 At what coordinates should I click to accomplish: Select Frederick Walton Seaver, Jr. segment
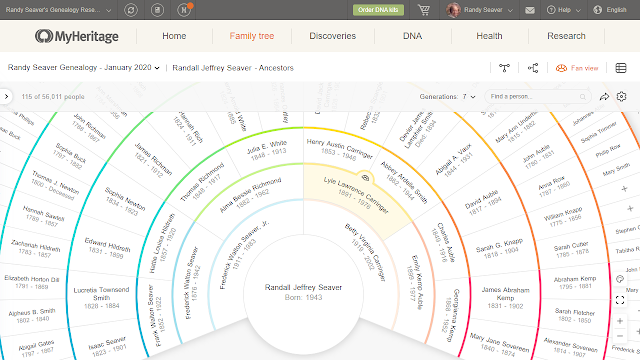tap(244, 255)
